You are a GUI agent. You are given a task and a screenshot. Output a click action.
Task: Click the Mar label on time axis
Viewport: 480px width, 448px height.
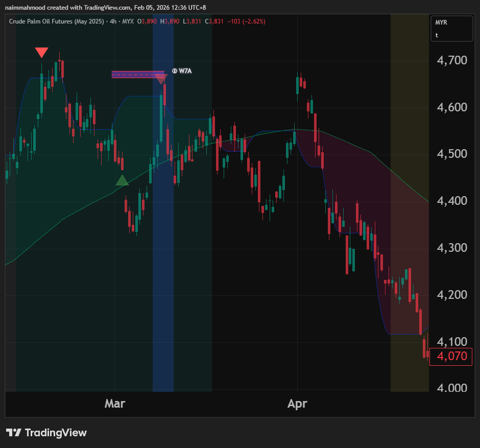115,404
